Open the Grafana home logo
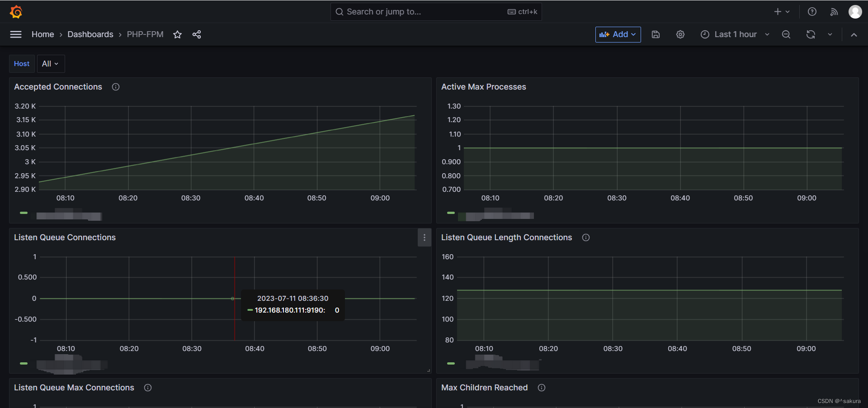This screenshot has width=868, height=408. click(16, 12)
